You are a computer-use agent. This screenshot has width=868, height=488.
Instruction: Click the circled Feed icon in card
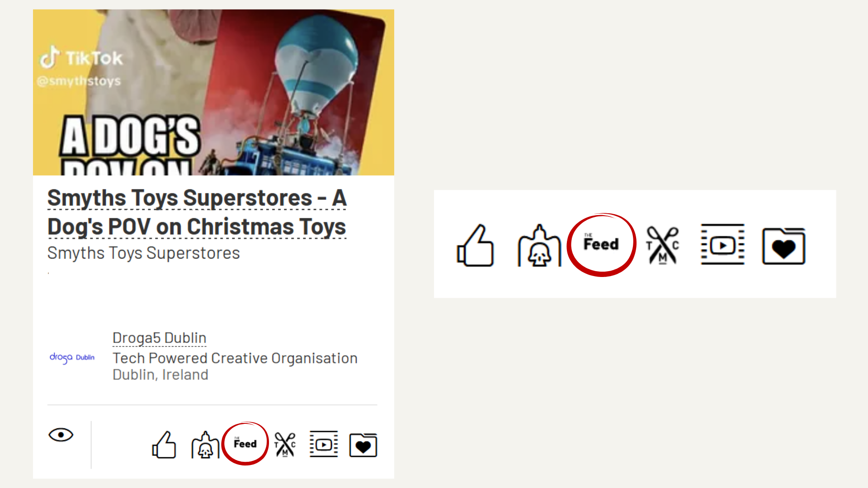click(x=245, y=444)
